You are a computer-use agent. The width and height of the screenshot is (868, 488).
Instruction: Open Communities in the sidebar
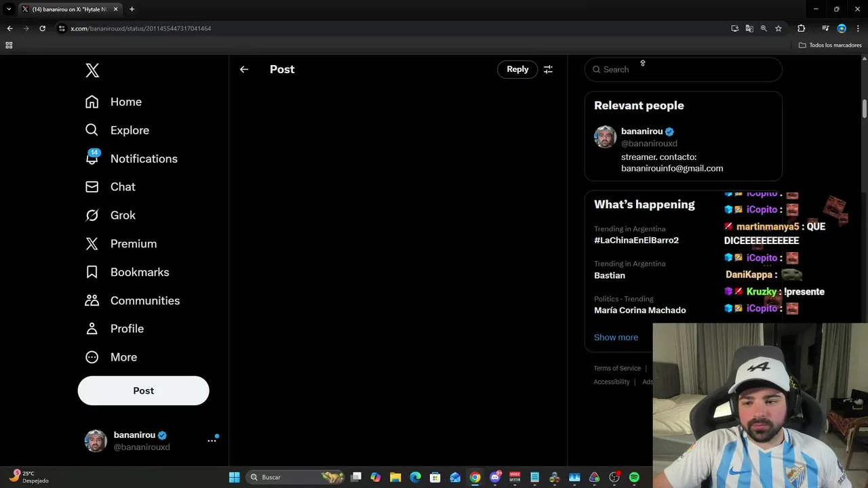pos(132,300)
